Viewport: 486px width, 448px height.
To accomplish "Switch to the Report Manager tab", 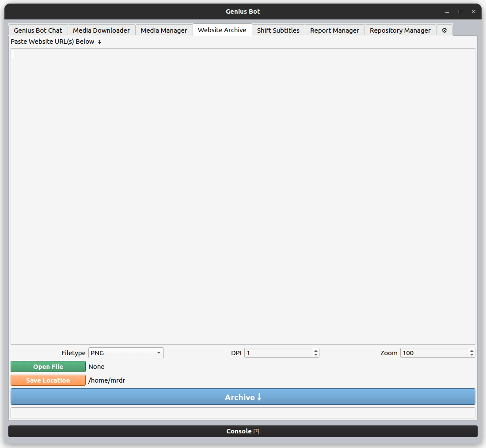I will [x=334, y=30].
